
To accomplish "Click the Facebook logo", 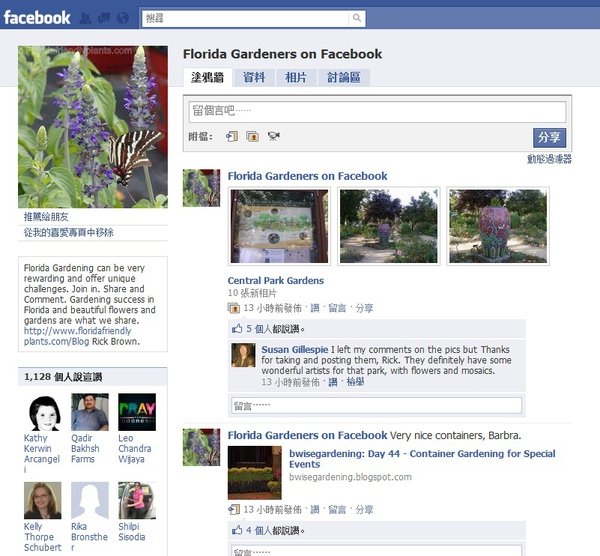I will tap(37, 18).
